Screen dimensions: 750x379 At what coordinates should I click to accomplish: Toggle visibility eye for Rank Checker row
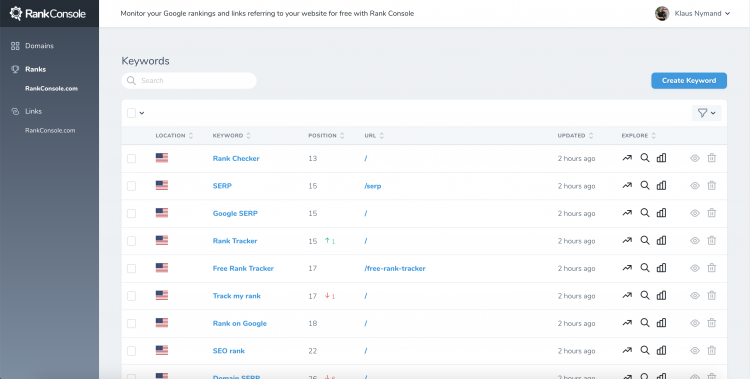click(x=695, y=158)
